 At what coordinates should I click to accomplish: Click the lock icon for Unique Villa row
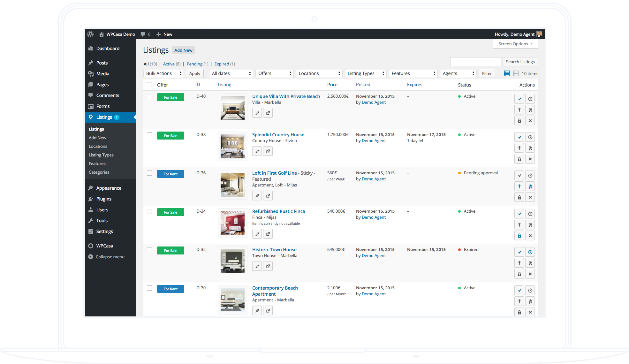point(519,121)
